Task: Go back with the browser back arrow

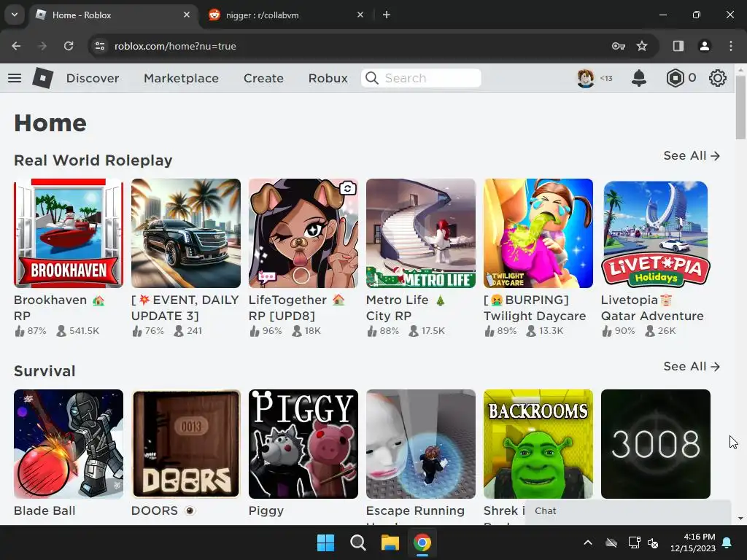Action: [16, 46]
